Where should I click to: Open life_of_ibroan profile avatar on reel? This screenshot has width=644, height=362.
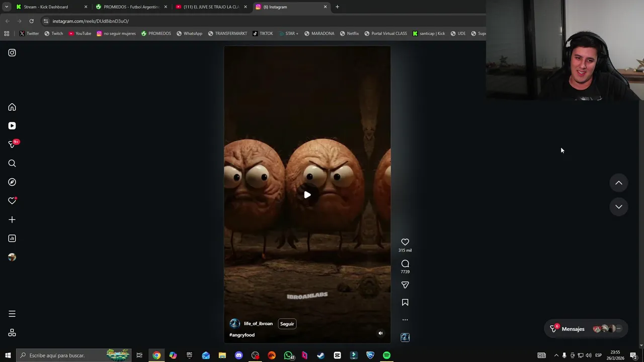tap(234, 324)
